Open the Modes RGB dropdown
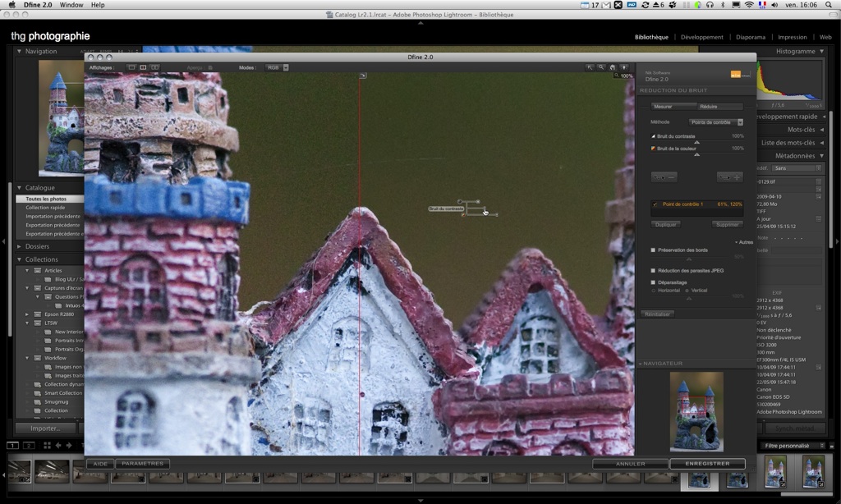 click(278, 67)
